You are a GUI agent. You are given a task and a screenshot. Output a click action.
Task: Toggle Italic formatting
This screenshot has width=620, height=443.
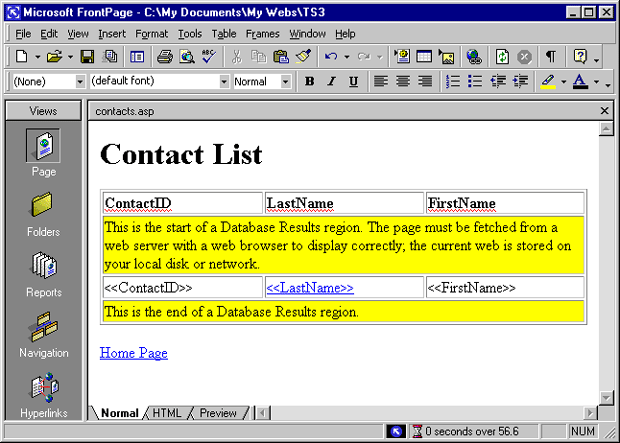[331, 81]
